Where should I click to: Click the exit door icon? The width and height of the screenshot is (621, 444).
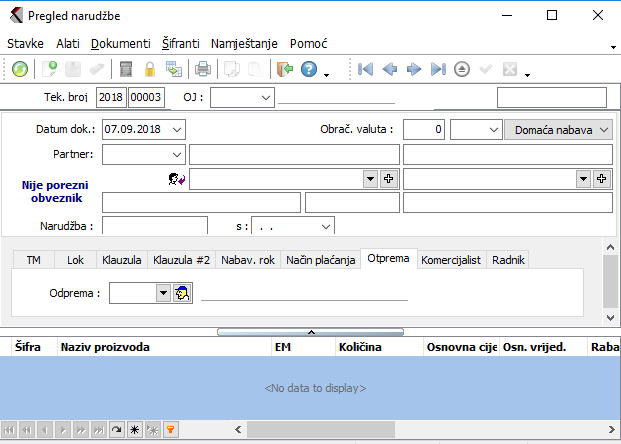285,69
